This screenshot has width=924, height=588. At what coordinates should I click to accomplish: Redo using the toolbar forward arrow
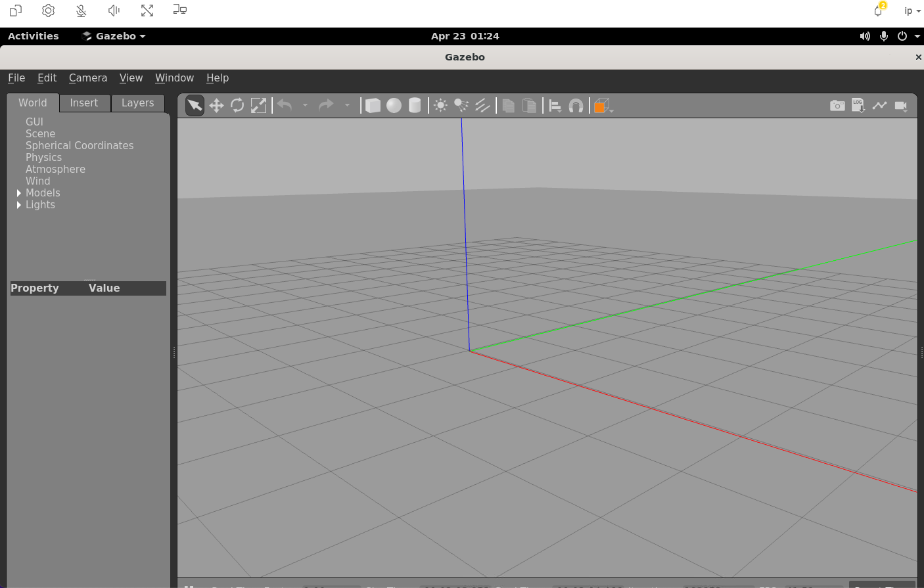[326, 105]
